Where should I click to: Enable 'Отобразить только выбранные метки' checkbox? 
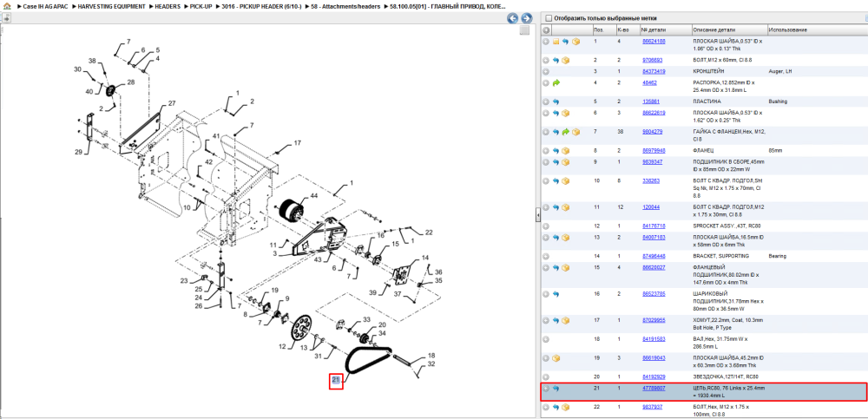point(549,18)
